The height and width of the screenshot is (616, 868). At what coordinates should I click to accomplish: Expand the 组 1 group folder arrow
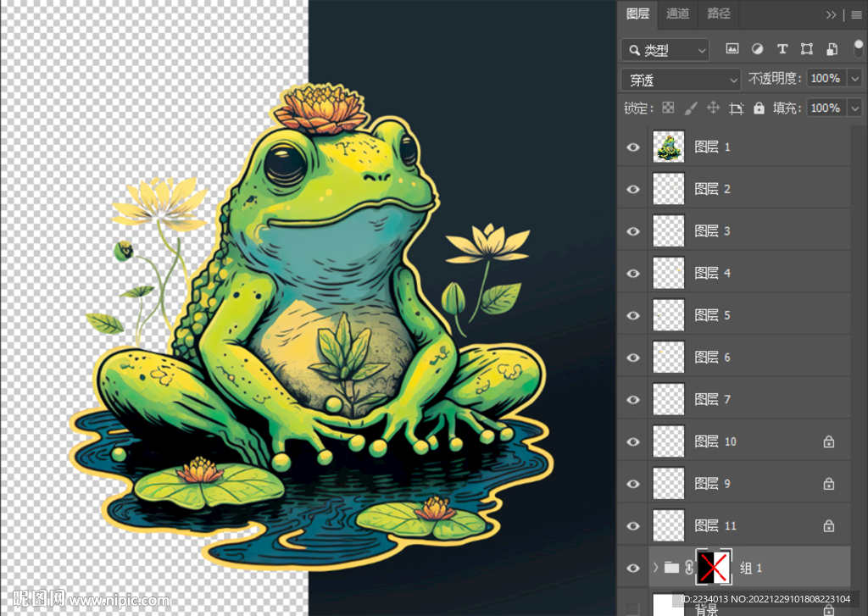(x=655, y=567)
